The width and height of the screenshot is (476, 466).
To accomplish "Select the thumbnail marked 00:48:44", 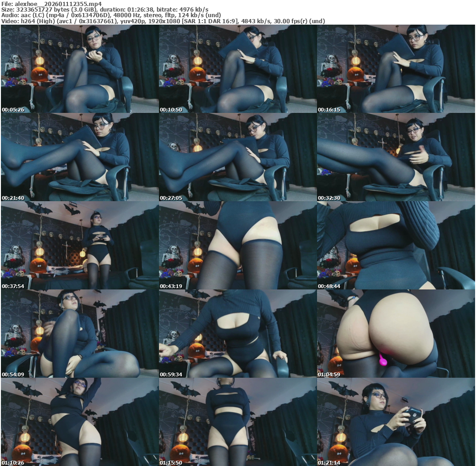I will (396, 245).
